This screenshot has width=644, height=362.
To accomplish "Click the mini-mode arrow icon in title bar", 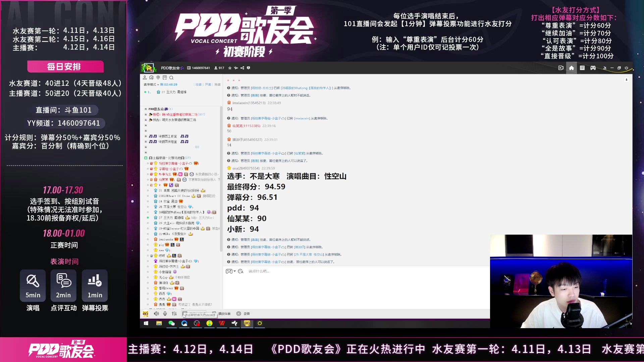I will point(605,68).
